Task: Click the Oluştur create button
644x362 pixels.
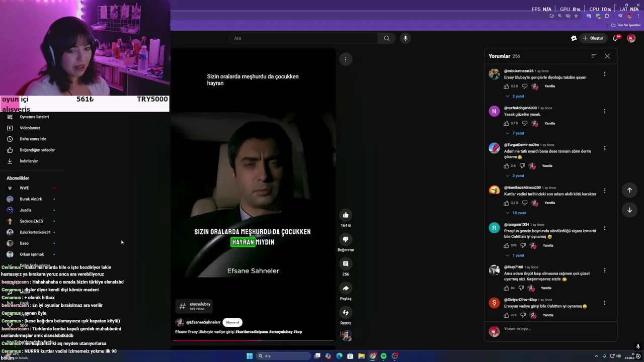Action: (593, 38)
